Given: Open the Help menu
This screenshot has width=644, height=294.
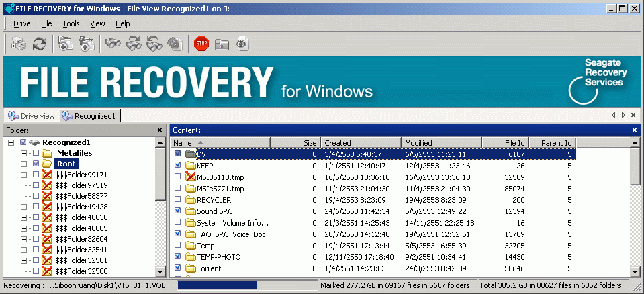Looking at the screenshot, I should (122, 23).
